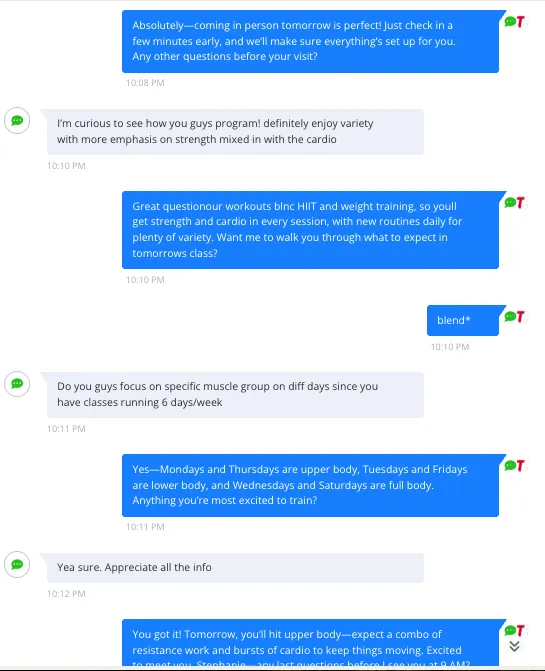Click the sender badge next to "Great question" message
Viewport: 545px width, 671px height.
515,202
